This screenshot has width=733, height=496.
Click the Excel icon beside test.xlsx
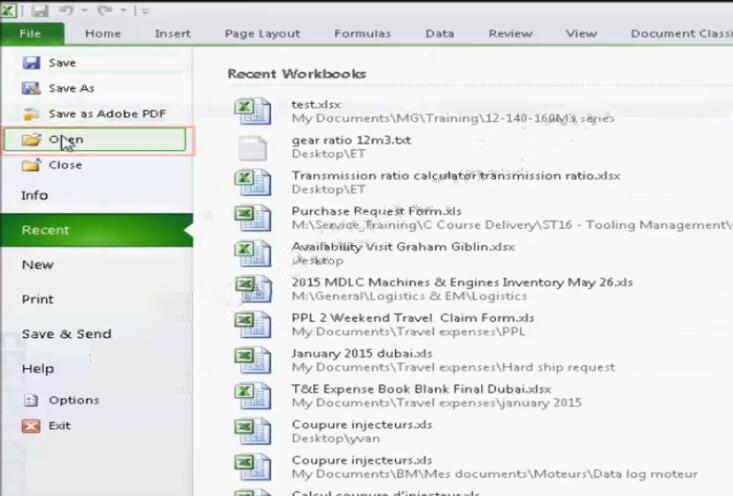(253, 111)
